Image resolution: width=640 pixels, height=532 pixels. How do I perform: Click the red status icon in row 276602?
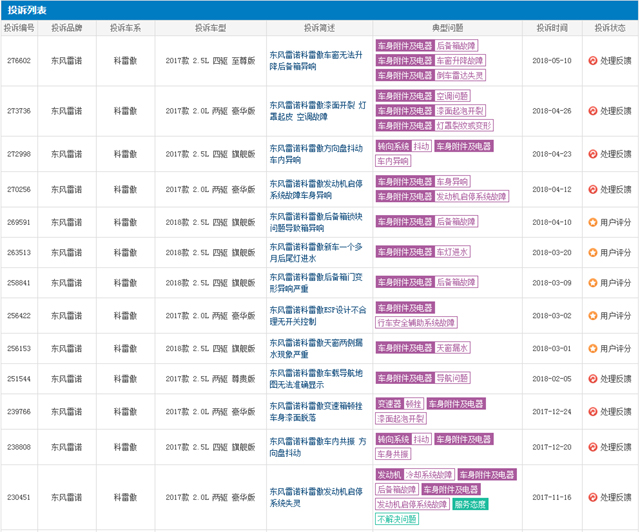tap(592, 61)
